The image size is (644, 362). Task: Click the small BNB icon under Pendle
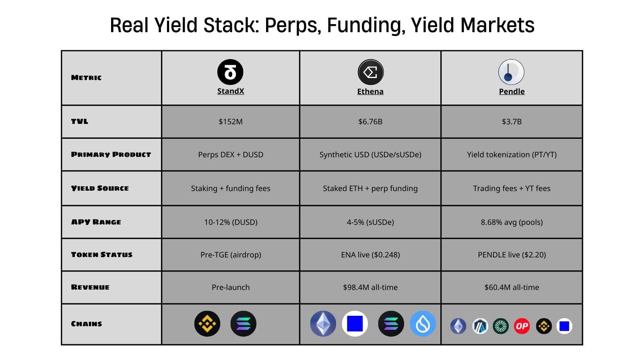pyautogui.click(x=544, y=326)
